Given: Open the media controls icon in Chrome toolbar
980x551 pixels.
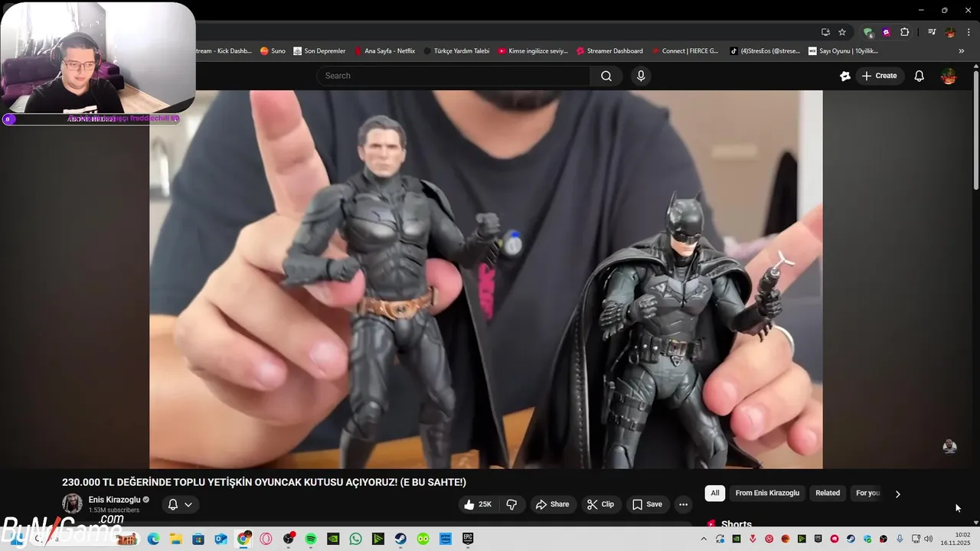Looking at the screenshot, I should coord(932,32).
